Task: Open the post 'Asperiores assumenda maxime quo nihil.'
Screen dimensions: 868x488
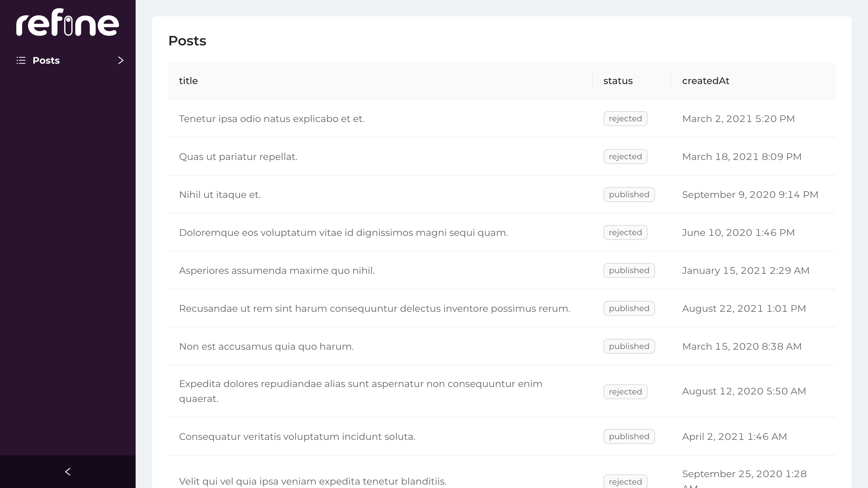Action: coord(277,270)
